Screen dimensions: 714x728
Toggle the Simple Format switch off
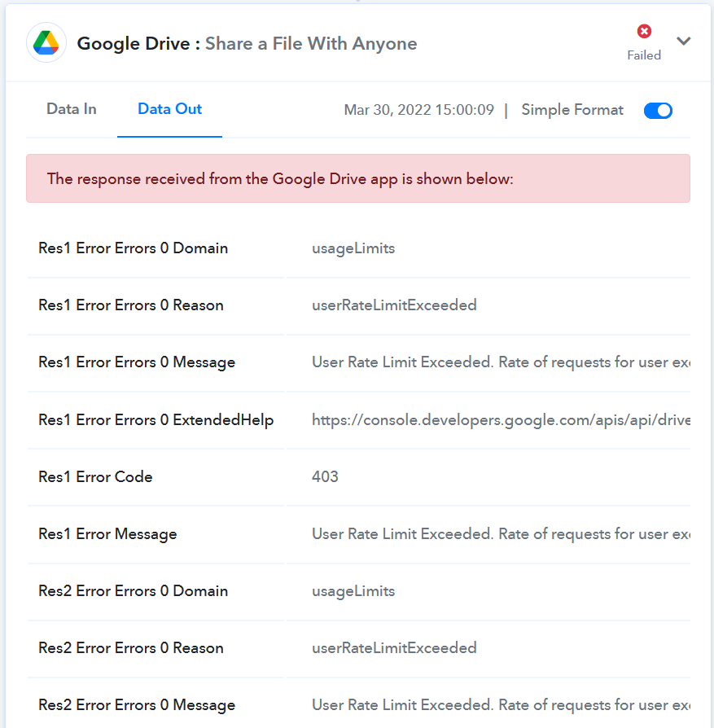point(658,111)
